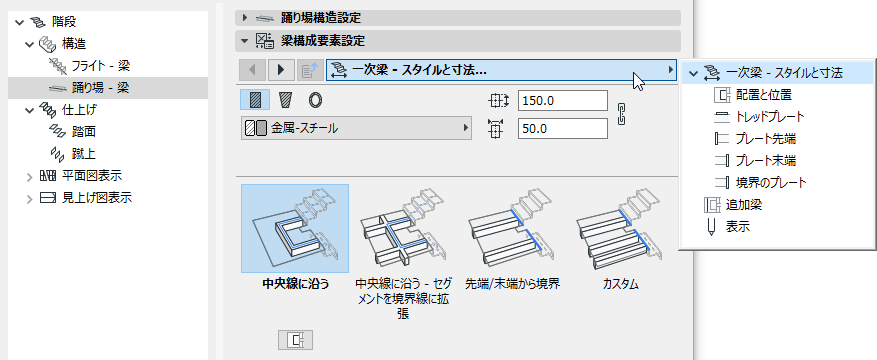Click the placement icon button below thumbnails
The width and height of the screenshot is (877, 360).
click(x=295, y=340)
